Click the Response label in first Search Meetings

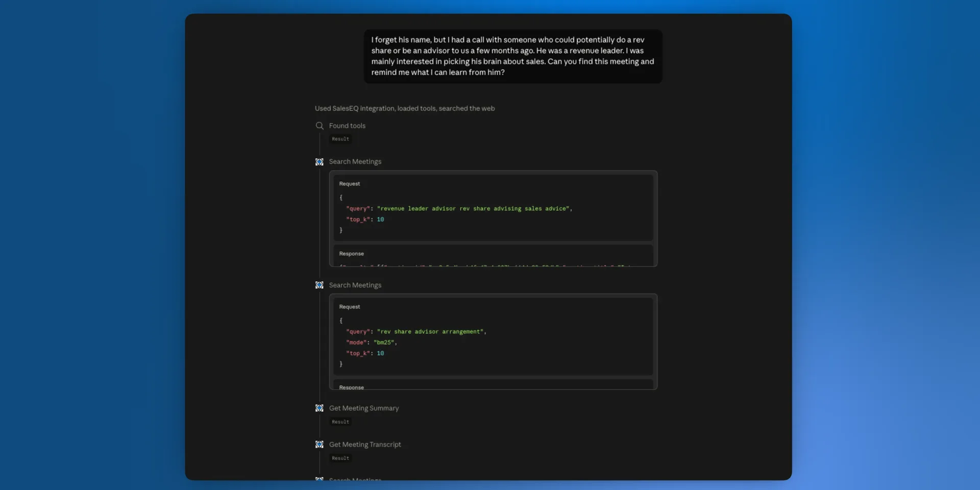coord(352,254)
